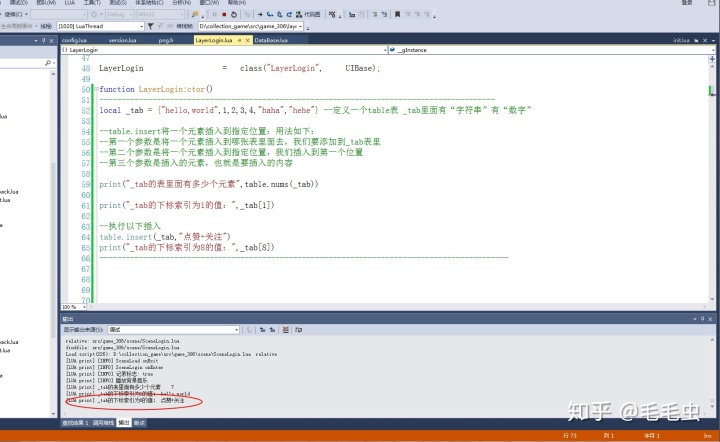This screenshot has height=442, width=720.
Task: Open the 断点 breakpoints tab
Action: 140,423
